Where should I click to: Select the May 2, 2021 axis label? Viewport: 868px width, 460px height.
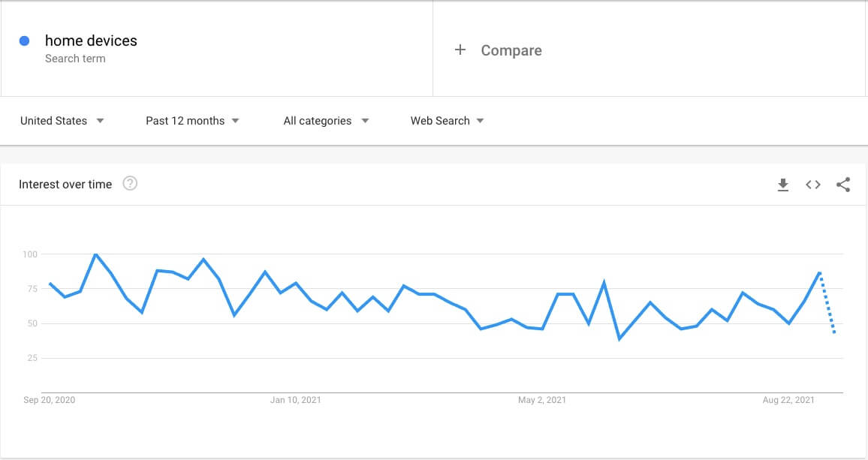tap(542, 400)
